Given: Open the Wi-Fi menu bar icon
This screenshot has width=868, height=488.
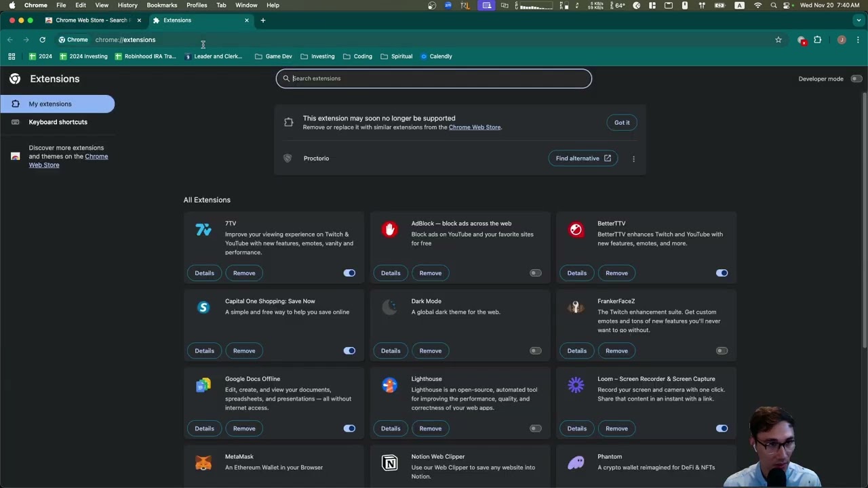Looking at the screenshot, I should [757, 5].
